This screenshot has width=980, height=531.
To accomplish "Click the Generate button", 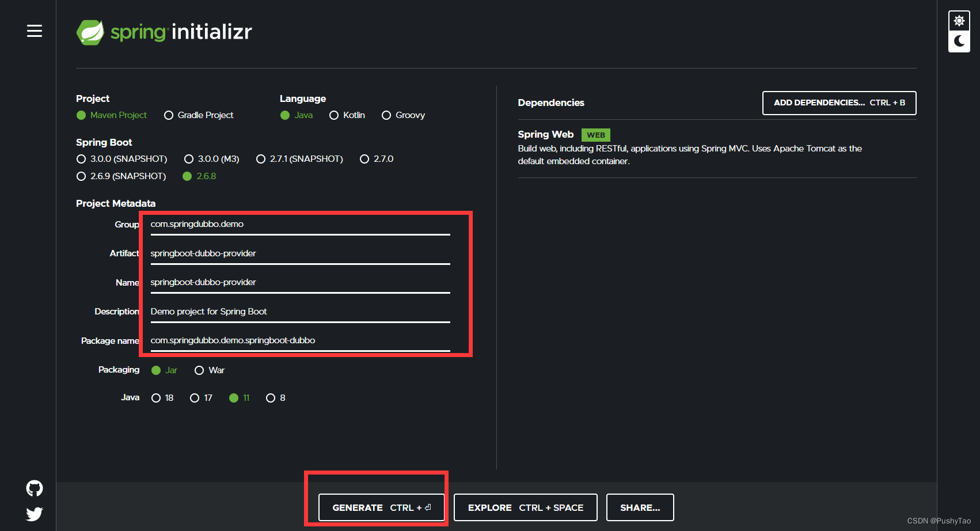I will 381,507.
